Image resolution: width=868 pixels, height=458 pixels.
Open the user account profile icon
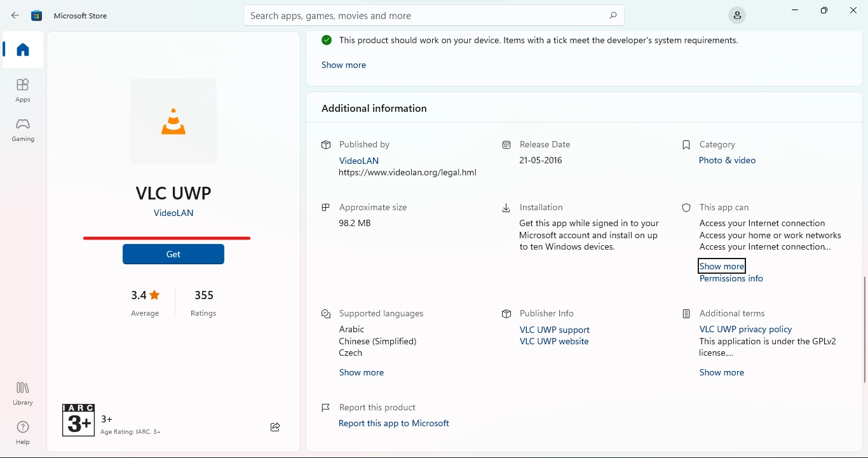pyautogui.click(x=737, y=15)
